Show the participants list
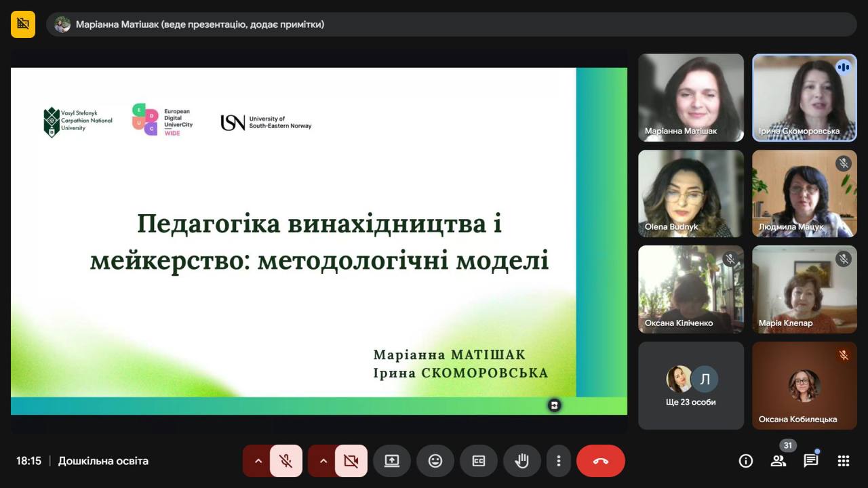868x488 pixels. (x=778, y=461)
